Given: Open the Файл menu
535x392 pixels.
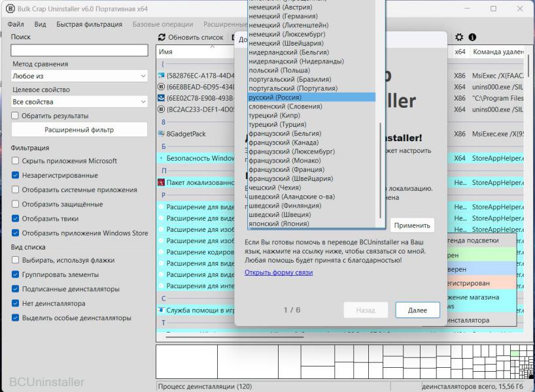Looking at the screenshot, I should [16, 24].
